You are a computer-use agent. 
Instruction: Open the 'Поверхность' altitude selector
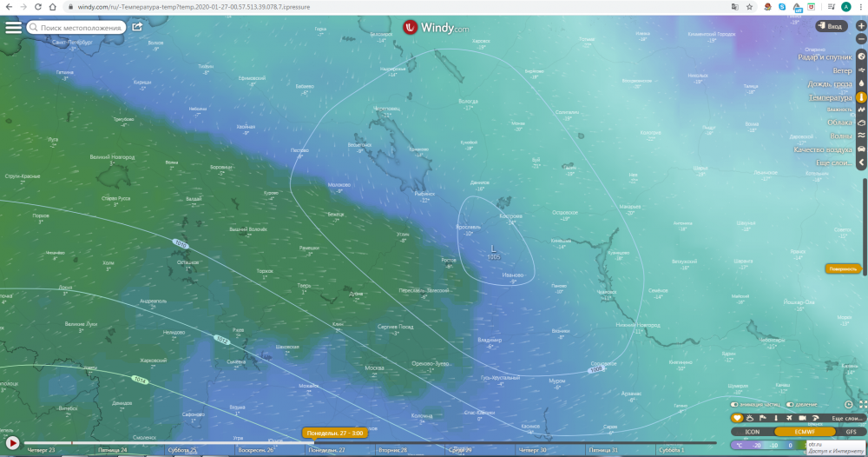tap(842, 268)
